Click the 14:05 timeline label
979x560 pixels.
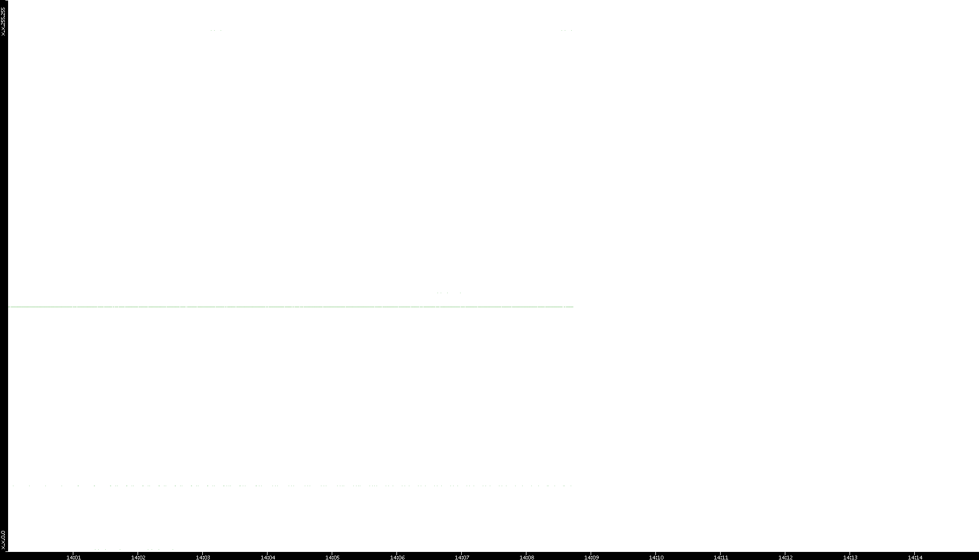click(333, 557)
